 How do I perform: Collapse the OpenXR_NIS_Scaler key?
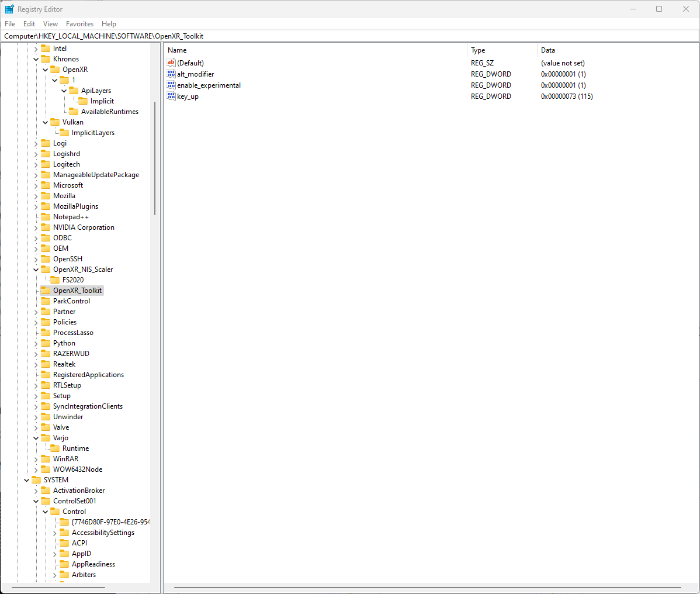[x=36, y=270]
